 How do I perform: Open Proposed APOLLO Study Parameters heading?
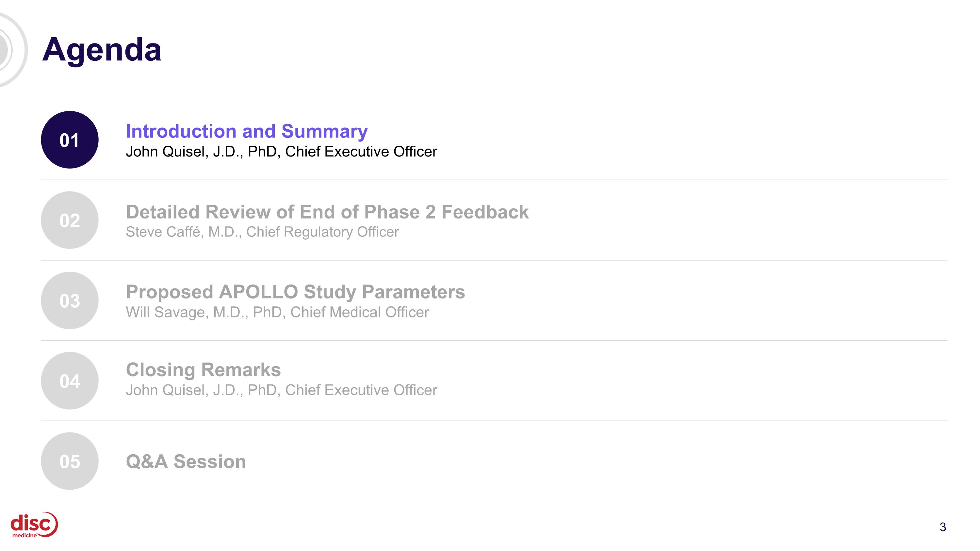pyautogui.click(x=295, y=292)
